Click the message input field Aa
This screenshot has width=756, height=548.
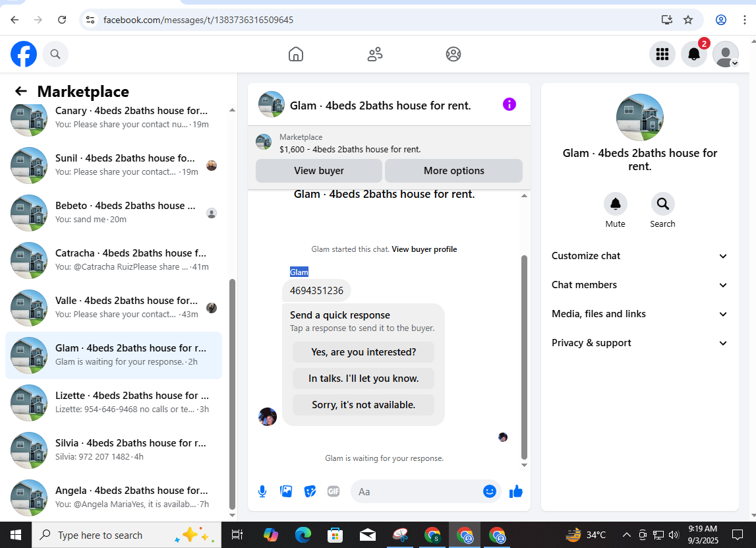click(417, 491)
